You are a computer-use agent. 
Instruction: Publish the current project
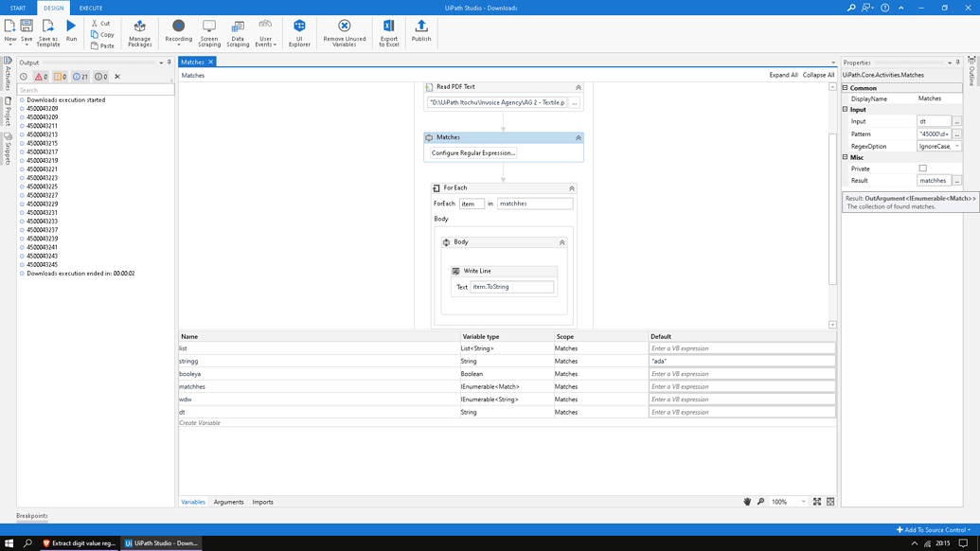click(x=421, y=30)
